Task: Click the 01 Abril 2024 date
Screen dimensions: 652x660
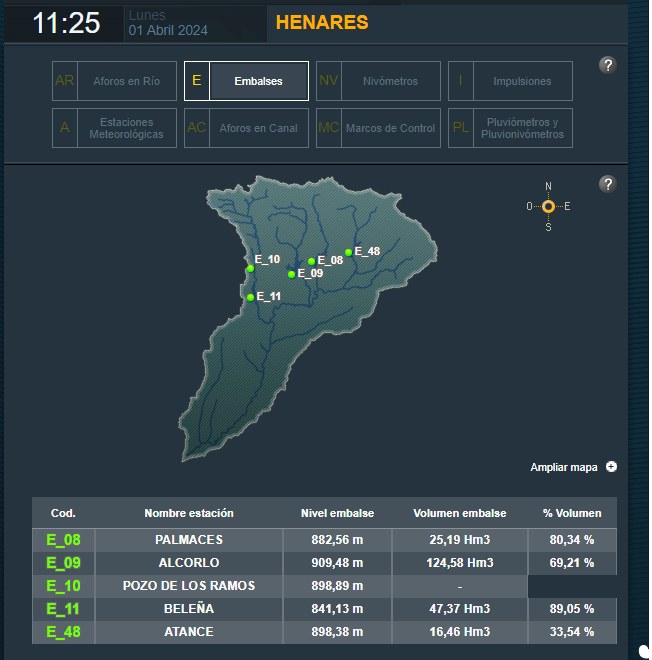Action: tap(168, 30)
